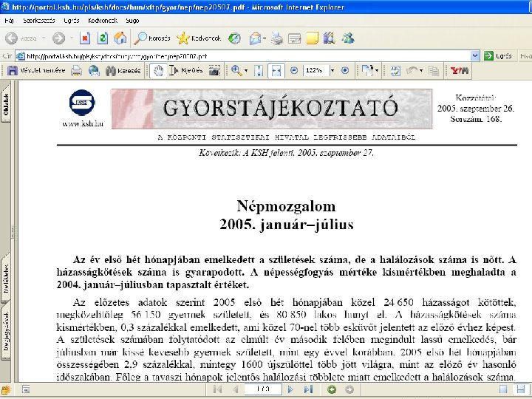This screenshot has width=532, height=399.
Task: Go to Home page via house icon
Action: pyautogui.click(x=120, y=38)
